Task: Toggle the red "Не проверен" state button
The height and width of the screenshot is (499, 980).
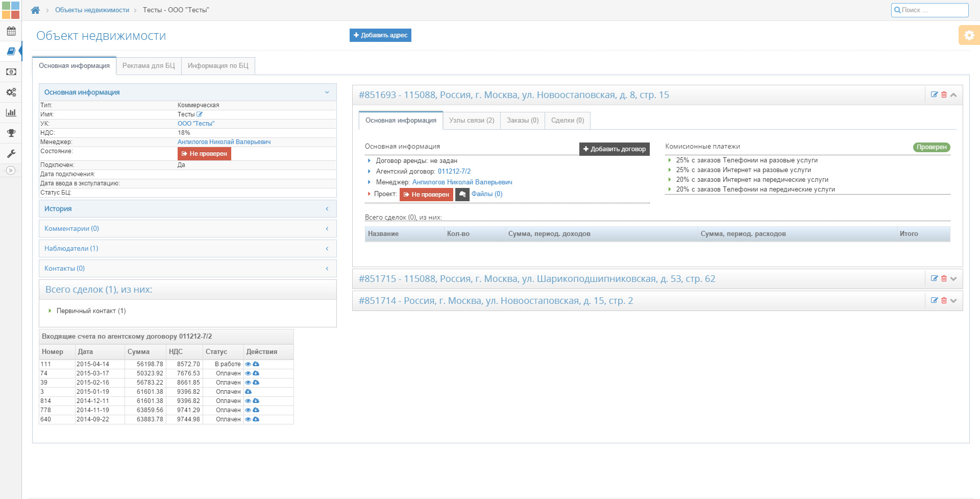Action: pyautogui.click(x=204, y=154)
